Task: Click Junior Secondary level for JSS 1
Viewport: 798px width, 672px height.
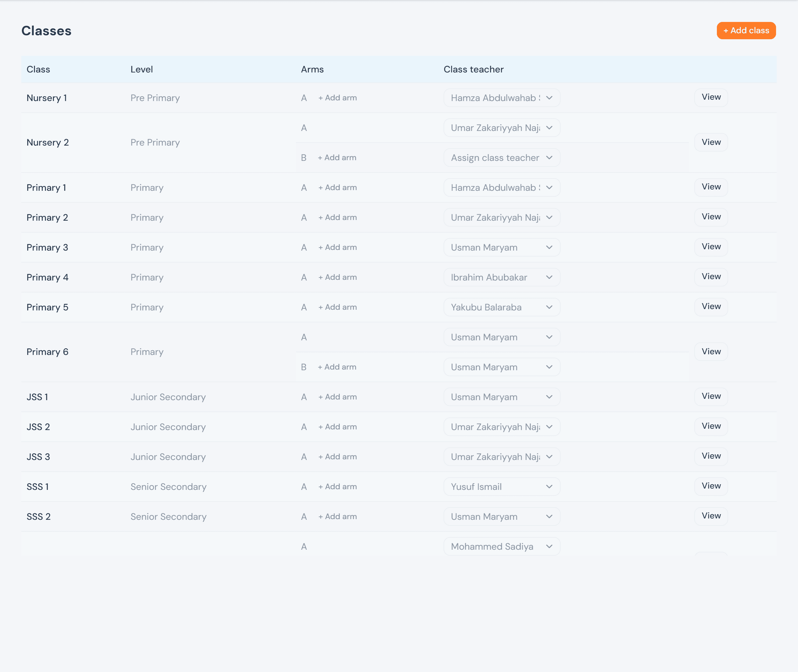Action: [x=168, y=397]
